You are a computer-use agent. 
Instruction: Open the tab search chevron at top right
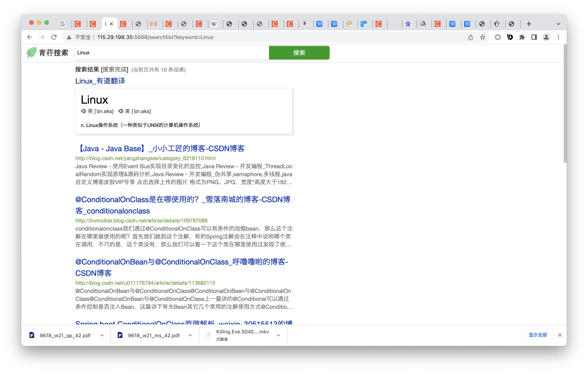click(x=558, y=24)
